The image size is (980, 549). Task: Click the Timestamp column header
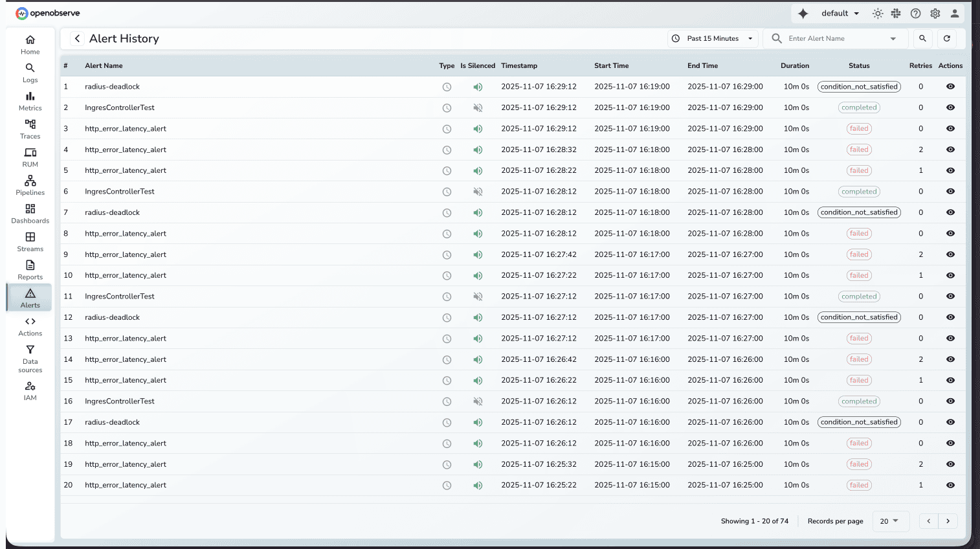tap(519, 66)
